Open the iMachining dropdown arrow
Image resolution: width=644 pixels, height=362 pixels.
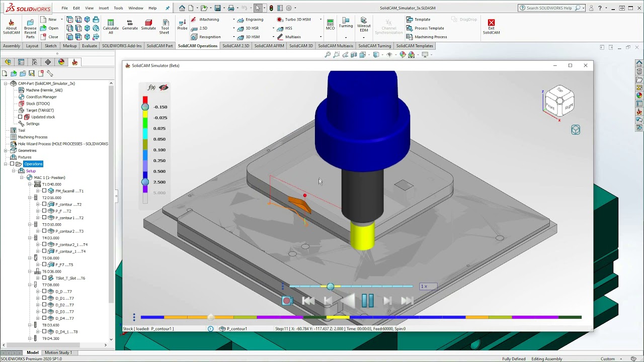click(234, 20)
